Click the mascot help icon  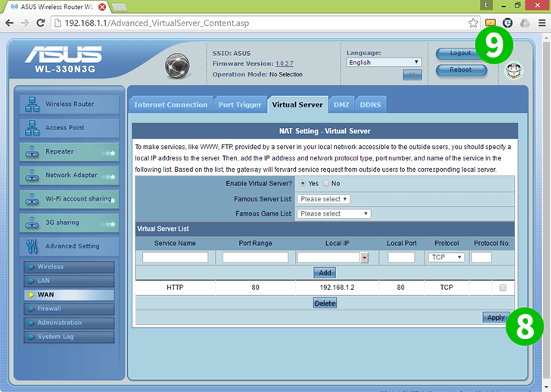(514, 70)
